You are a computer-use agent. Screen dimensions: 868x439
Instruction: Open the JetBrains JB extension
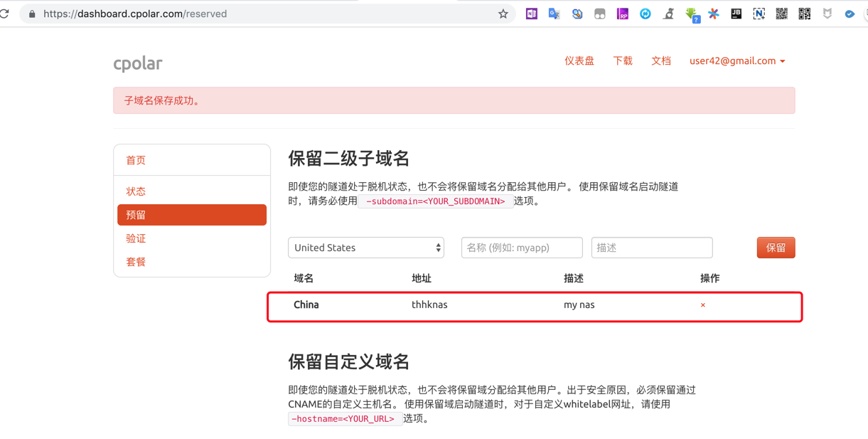point(736,14)
